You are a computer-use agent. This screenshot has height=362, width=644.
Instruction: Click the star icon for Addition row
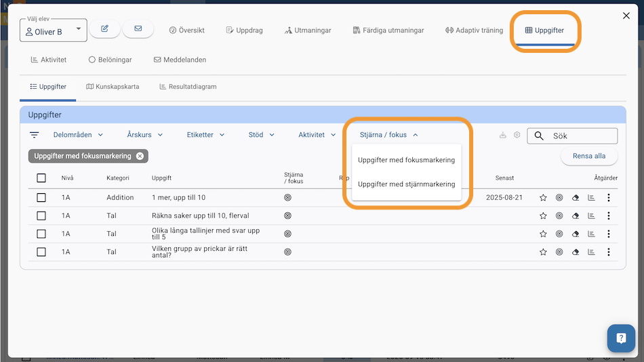pos(543,198)
